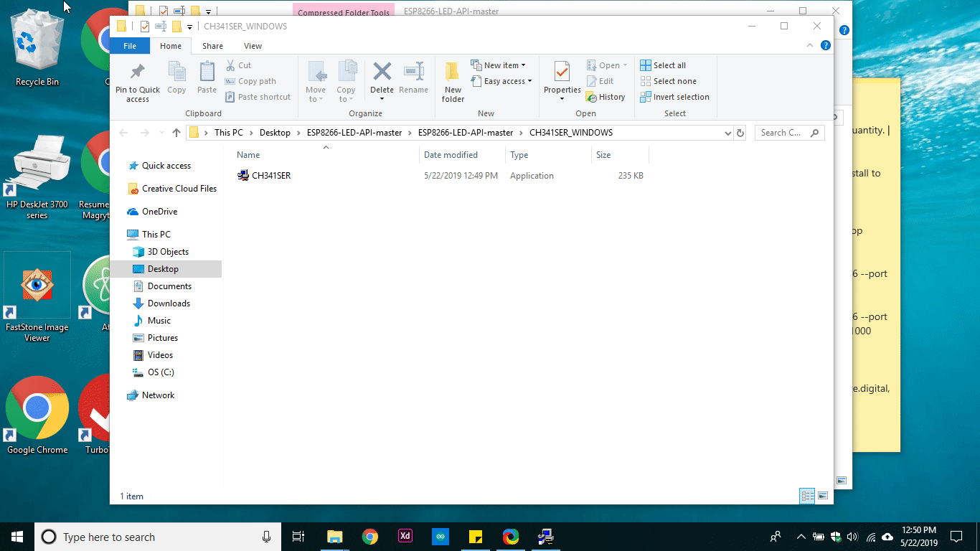Click This PC in the address breadcrumb

228,133
